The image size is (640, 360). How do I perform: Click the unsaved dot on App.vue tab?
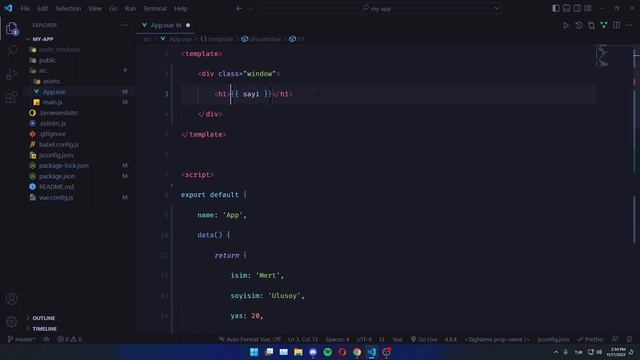(188, 25)
